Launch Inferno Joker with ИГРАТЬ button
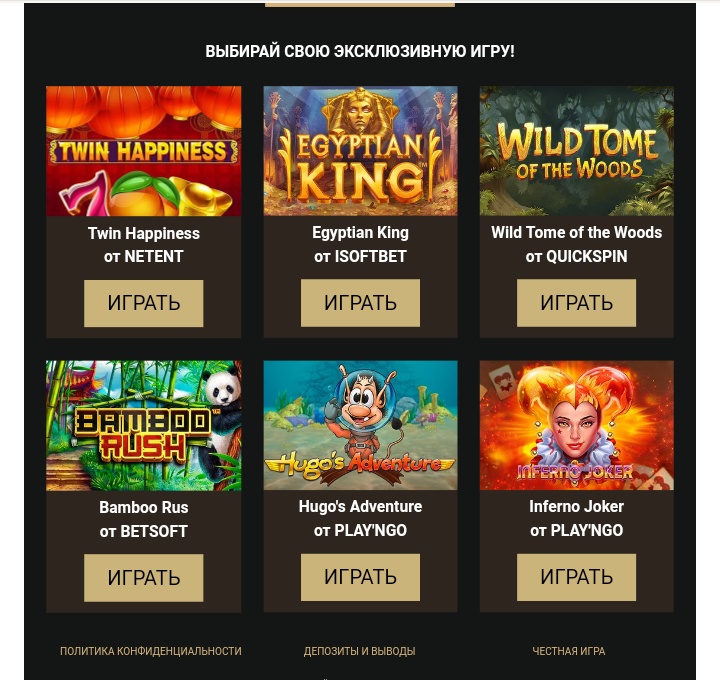 point(577,577)
